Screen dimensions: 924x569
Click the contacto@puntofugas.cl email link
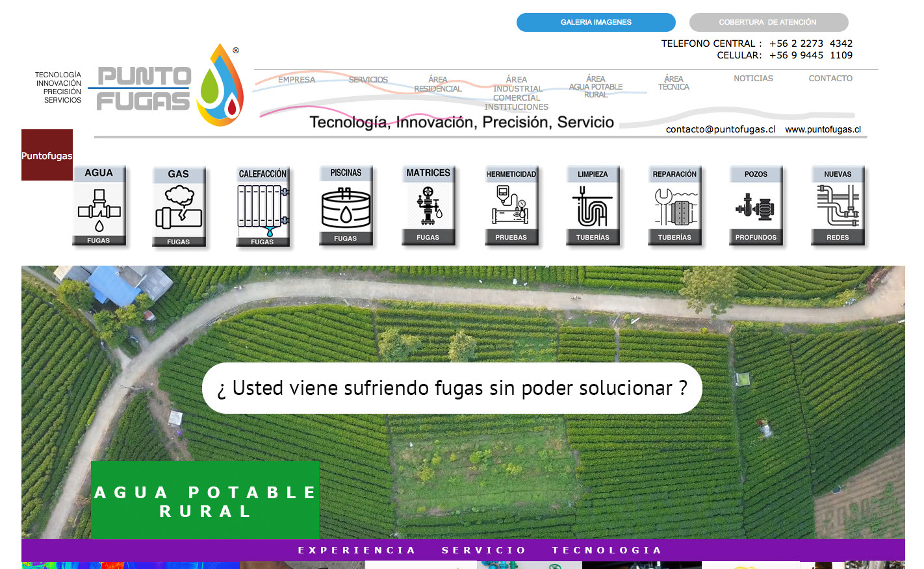click(x=720, y=129)
